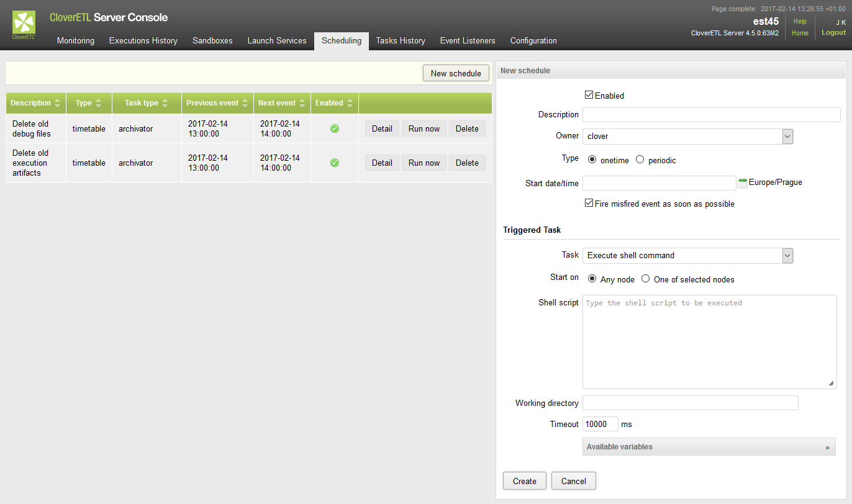Delete the Delete old debug files schedule
Viewport: 852px width, 504px height.
tap(467, 128)
